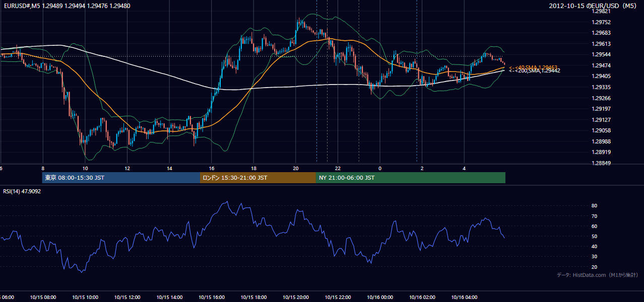
Task: Click the 1.29613 price axis label
Action: [x=602, y=44]
